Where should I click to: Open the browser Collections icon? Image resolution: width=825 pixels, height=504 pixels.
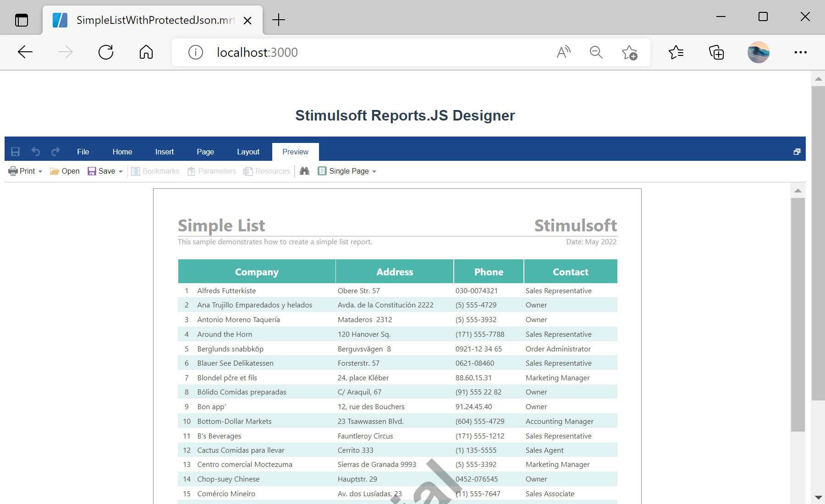716,52
